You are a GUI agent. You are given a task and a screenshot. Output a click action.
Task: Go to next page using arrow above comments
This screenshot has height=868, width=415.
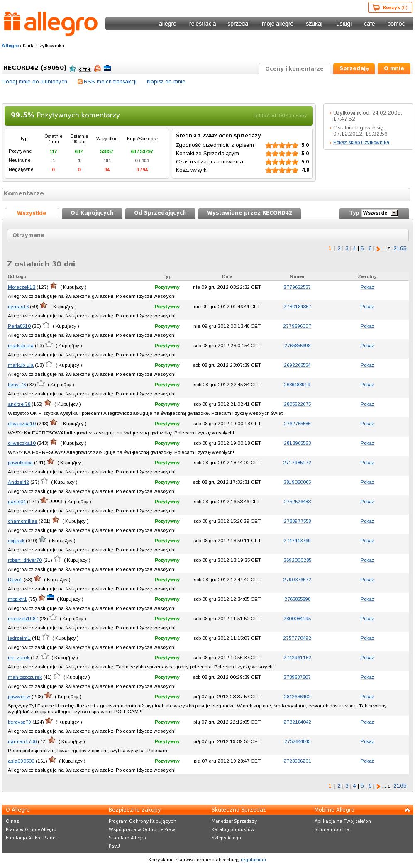click(x=378, y=249)
